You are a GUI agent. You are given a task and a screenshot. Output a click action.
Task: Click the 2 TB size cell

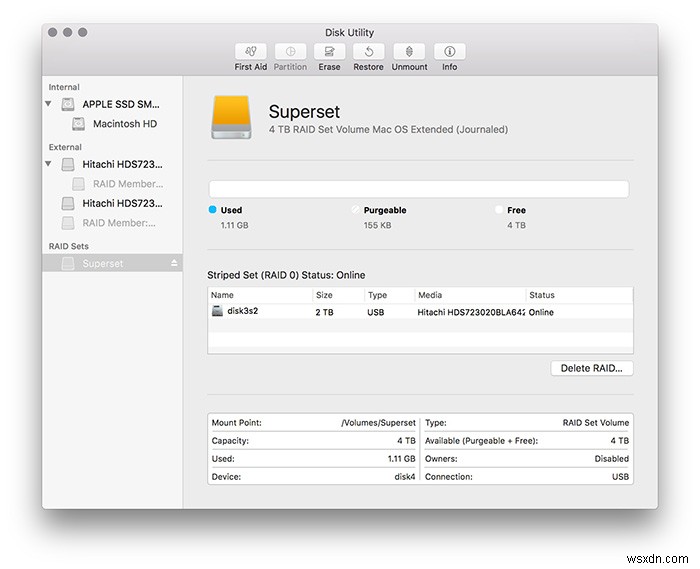point(325,312)
